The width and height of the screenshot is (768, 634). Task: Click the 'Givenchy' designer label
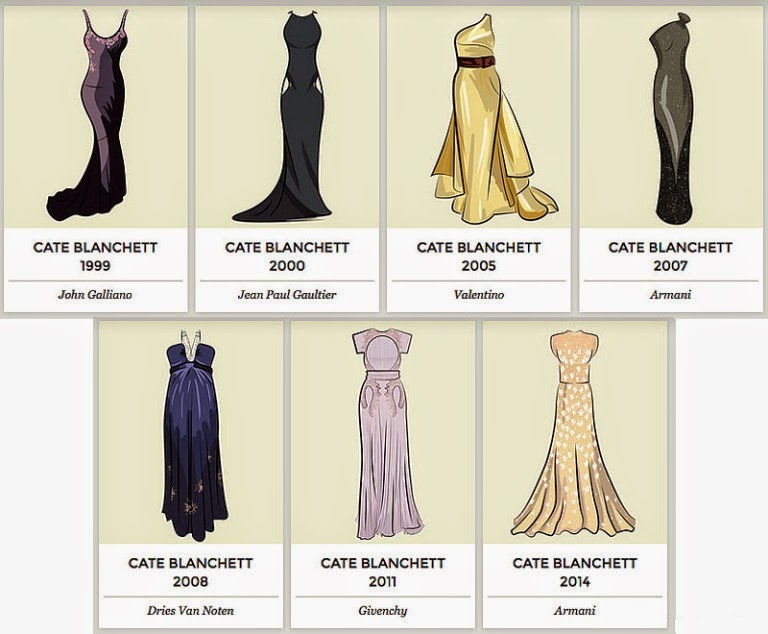pyautogui.click(x=383, y=610)
